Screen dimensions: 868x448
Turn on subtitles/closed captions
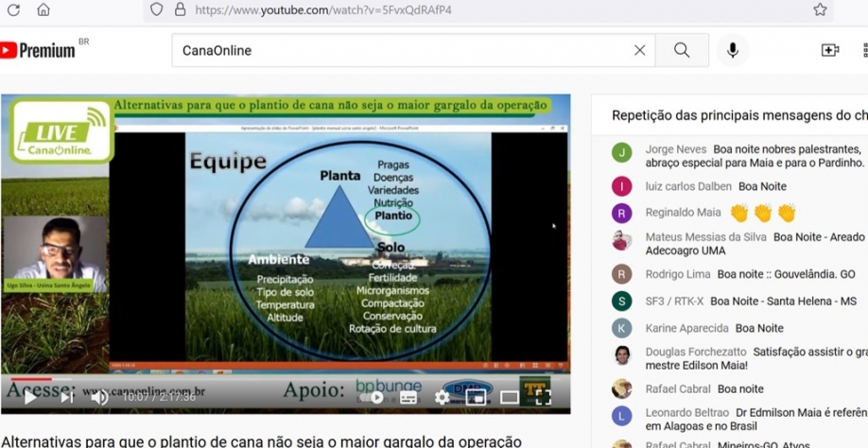[408, 398]
